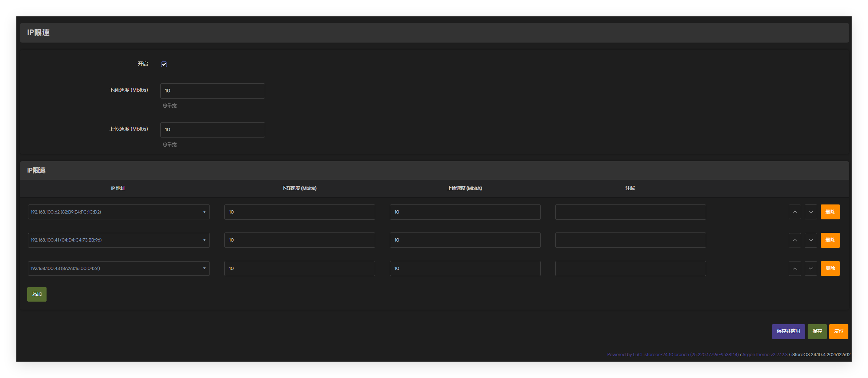Click the green 添加 add button

tap(37, 294)
